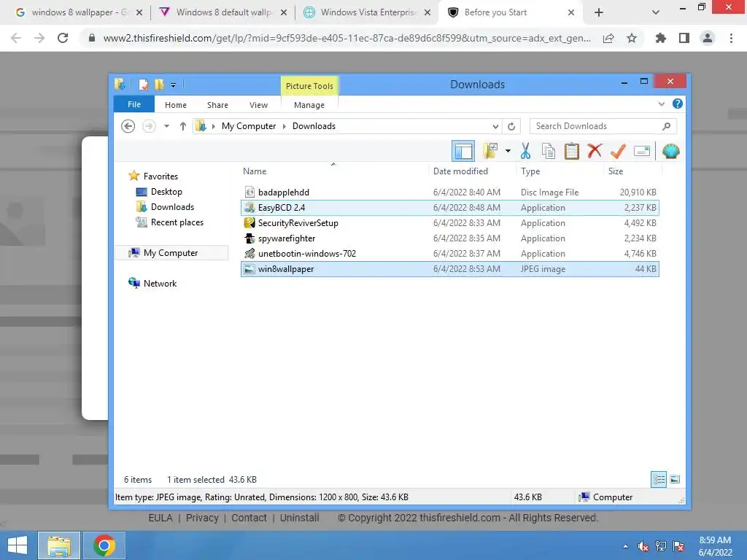
Task: Click the Paste clipboard icon
Action: tap(572, 152)
